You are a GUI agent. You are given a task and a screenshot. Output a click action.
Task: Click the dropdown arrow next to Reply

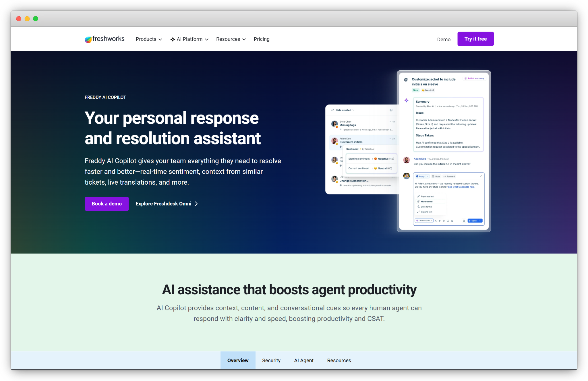point(428,177)
